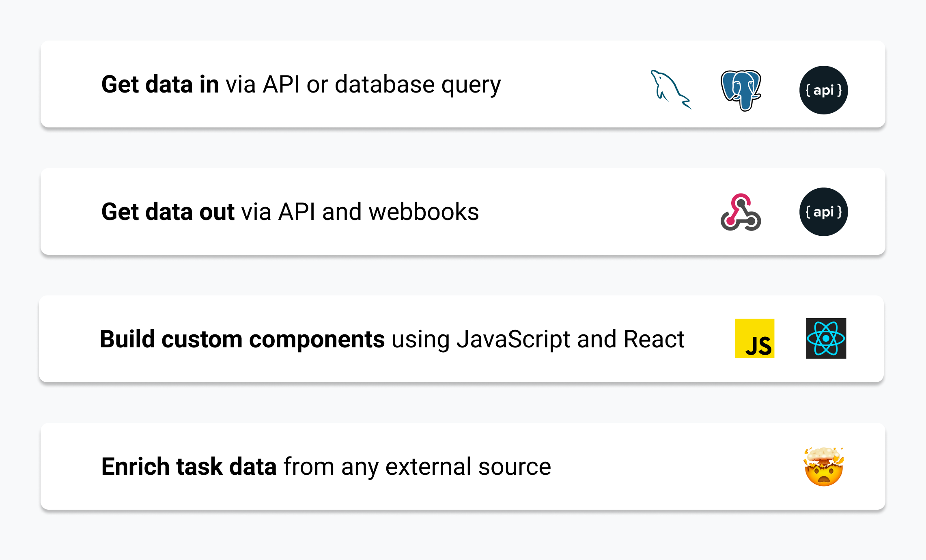Click 'Enrich task data' bold text
The height and width of the screenshot is (560, 926).
pyautogui.click(x=189, y=467)
